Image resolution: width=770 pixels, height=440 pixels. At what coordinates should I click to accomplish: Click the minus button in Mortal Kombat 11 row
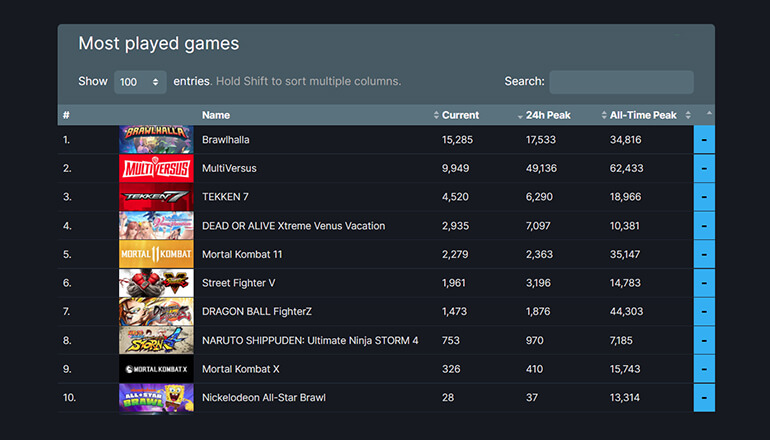pos(704,254)
